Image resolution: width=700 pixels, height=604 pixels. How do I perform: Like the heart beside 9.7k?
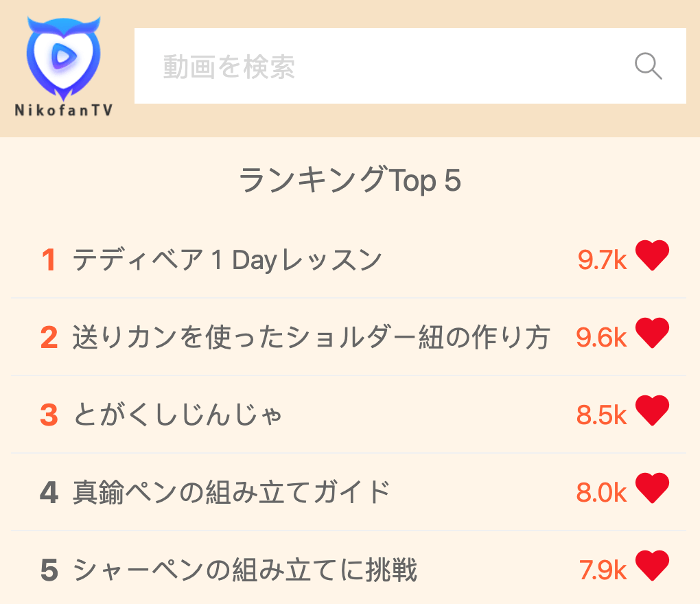tap(652, 255)
